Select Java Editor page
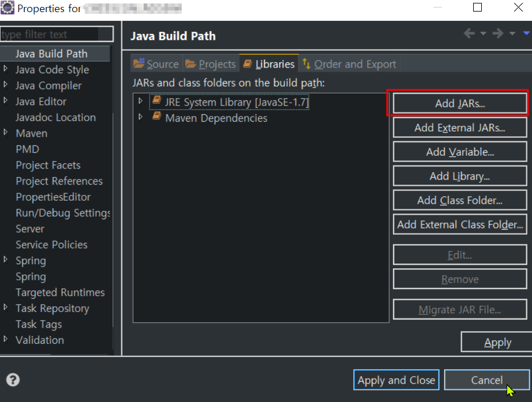This screenshot has height=402, width=532. coord(41,102)
